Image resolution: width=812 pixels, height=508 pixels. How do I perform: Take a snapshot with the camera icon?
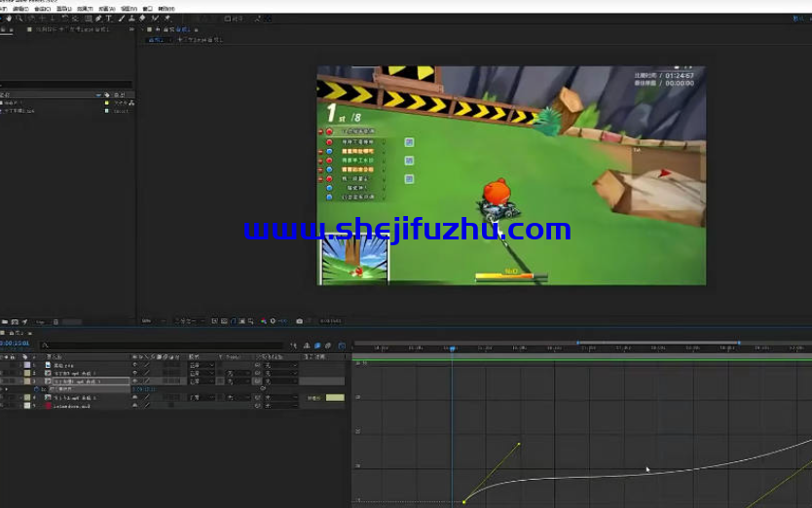tap(299, 321)
